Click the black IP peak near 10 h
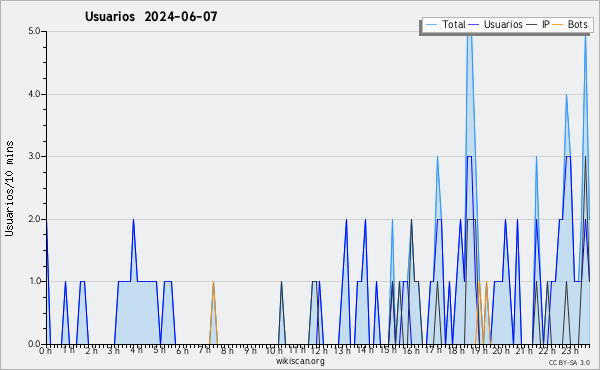Viewport: 600px width, 370px height. click(x=281, y=282)
